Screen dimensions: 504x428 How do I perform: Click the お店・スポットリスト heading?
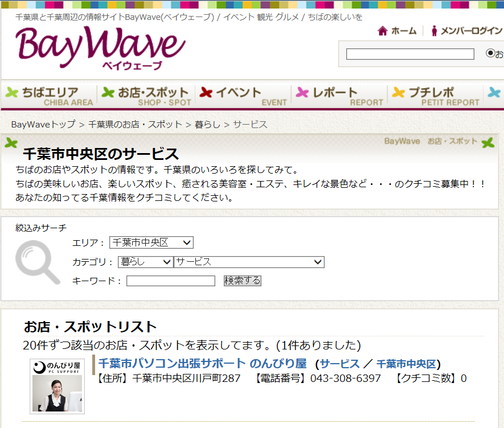90,327
